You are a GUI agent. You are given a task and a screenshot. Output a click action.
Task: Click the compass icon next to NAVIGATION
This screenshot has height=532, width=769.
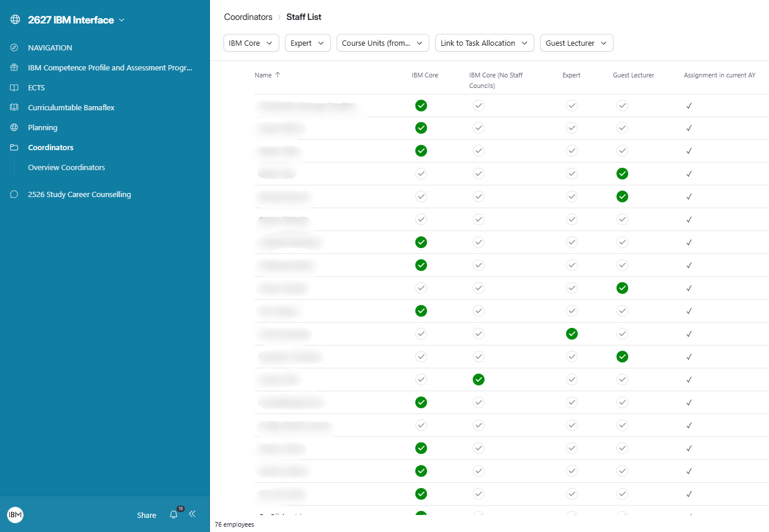(14, 48)
